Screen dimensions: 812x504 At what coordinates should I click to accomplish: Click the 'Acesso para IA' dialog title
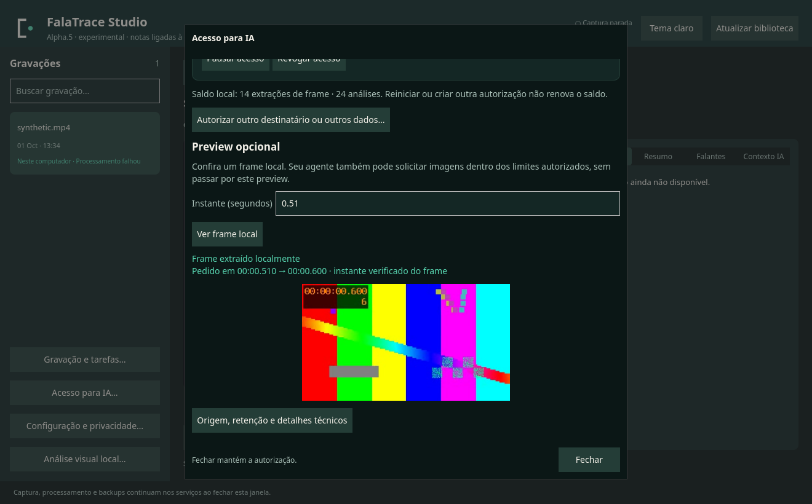pyautogui.click(x=223, y=38)
